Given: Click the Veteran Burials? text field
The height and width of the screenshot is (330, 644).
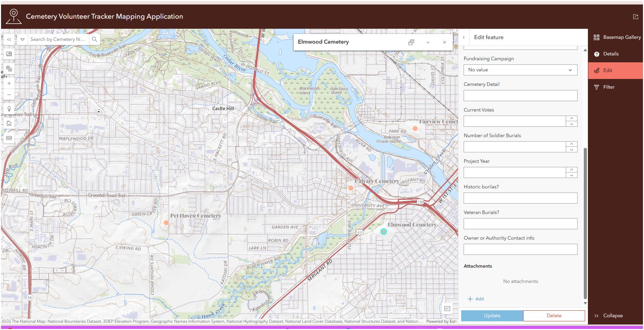Looking at the screenshot, I should click(520, 224).
